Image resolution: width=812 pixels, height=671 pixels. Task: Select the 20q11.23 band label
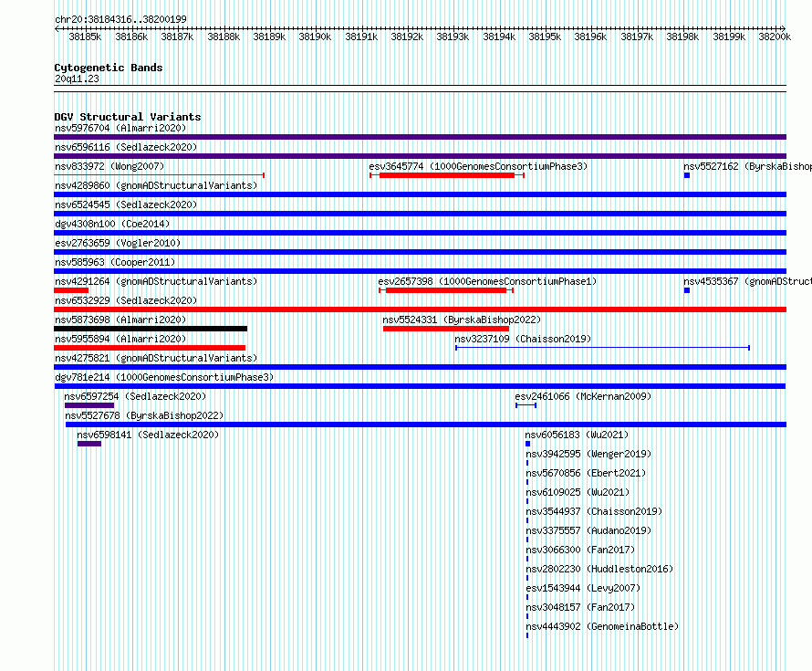click(77, 79)
